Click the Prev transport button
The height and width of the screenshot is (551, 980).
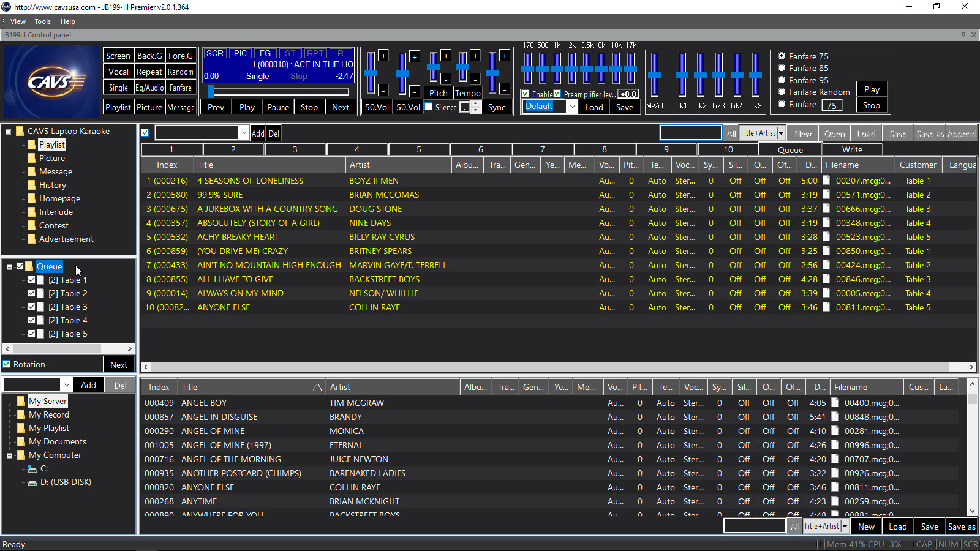[x=216, y=107]
